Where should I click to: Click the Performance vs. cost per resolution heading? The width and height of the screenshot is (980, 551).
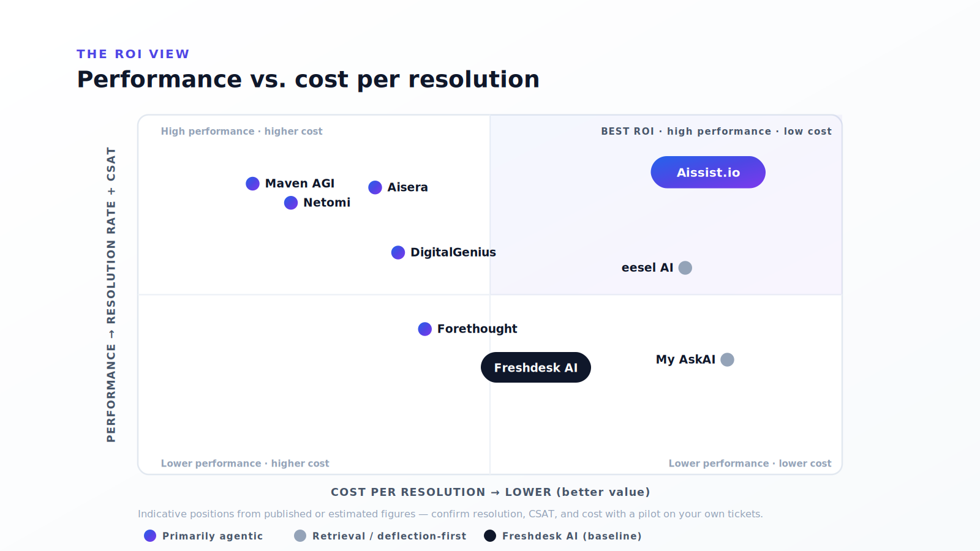(308, 80)
